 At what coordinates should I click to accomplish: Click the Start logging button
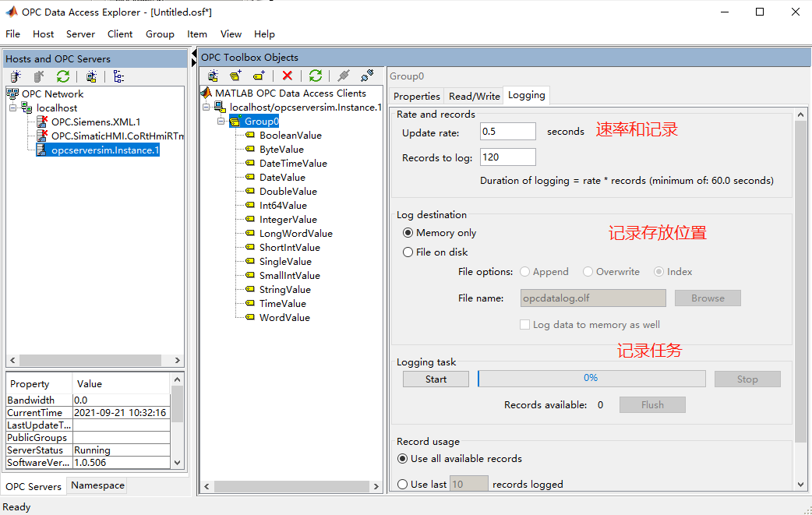pyautogui.click(x=435, y=379)
